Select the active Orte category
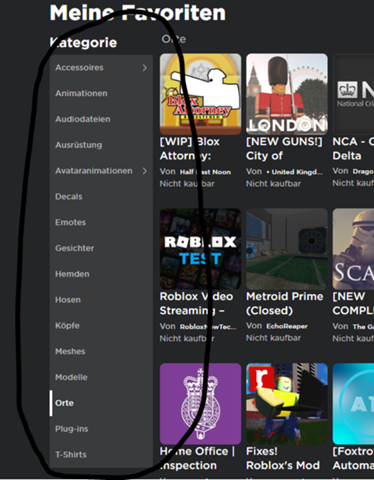Screen dimensions: 374x480 pos(101,403)
